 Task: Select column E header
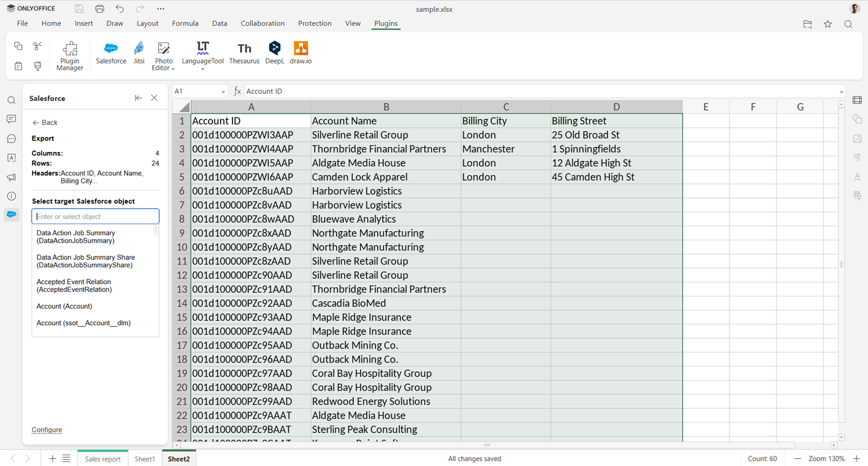coord(706,107)
